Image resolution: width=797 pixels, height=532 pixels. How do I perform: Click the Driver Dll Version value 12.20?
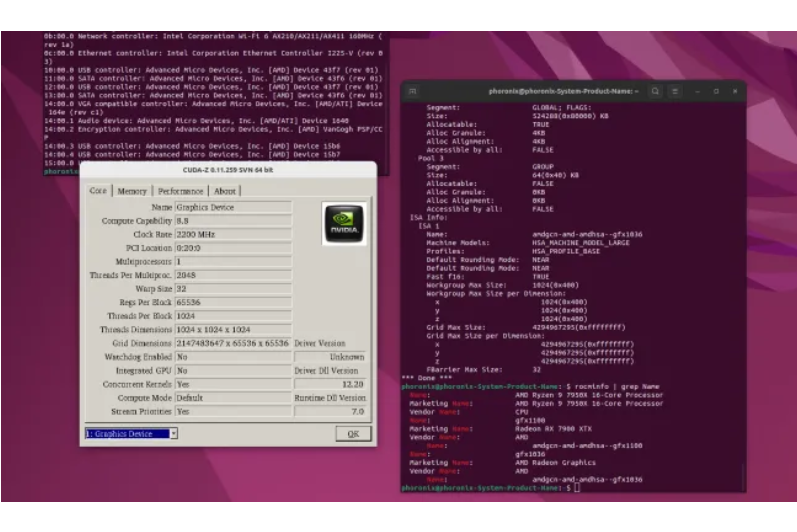[x=330, y=384]
